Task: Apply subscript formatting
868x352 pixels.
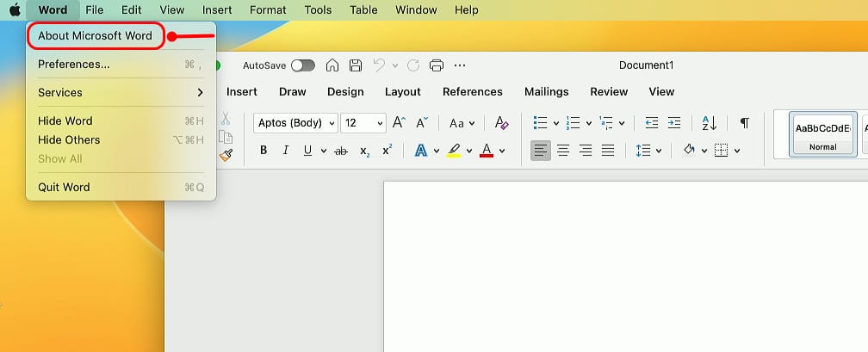Action: 364,151
